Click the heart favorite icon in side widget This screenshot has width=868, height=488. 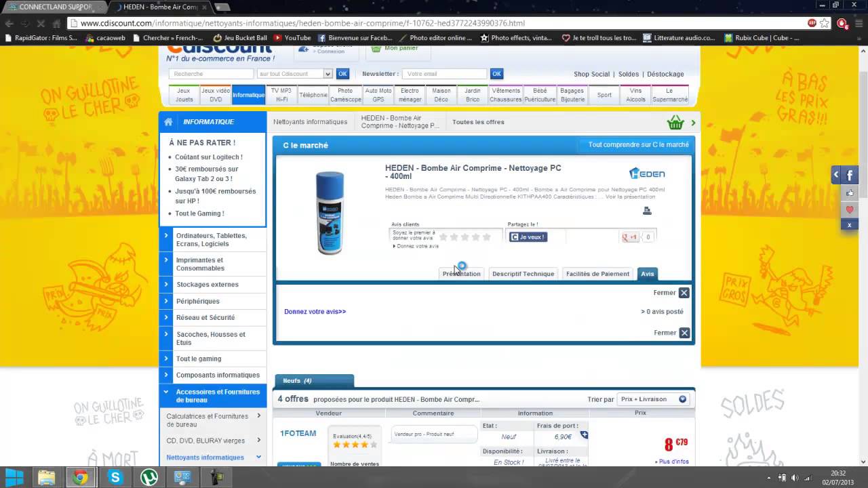(x=850, y=210)
